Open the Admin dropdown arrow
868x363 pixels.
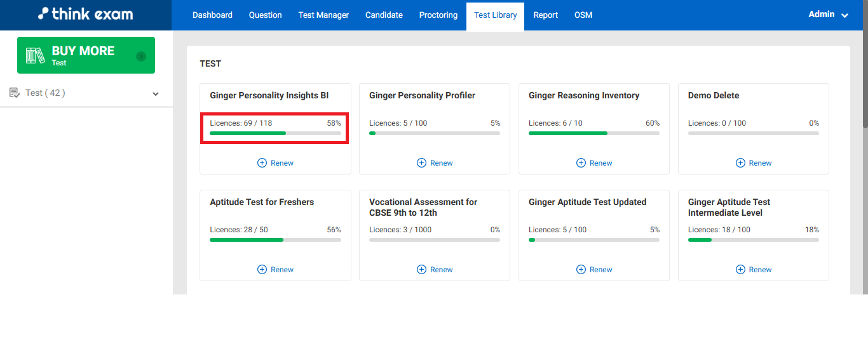[x=844, y=15]
